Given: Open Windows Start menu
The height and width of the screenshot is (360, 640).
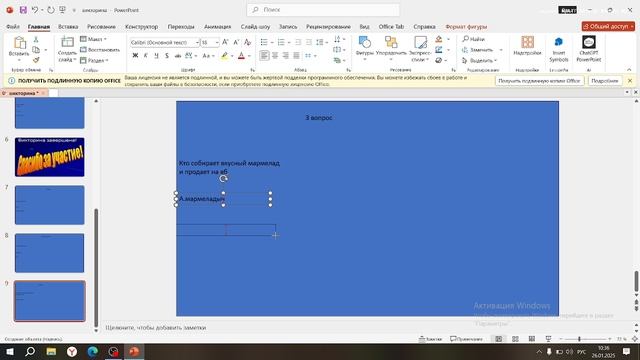Looking at the screenshot, I should pyautogui.click(x=9, y=351).
